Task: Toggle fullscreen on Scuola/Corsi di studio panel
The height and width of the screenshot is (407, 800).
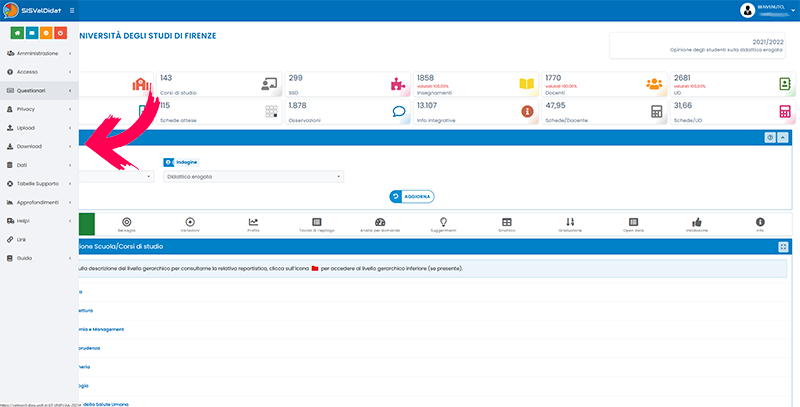Action: pos(783,245)
